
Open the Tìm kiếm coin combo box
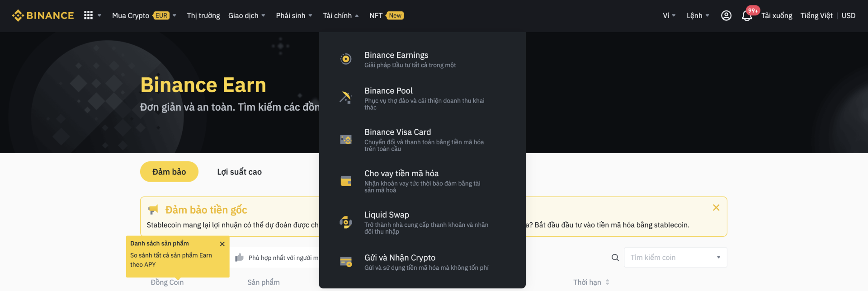pos(675,258)
